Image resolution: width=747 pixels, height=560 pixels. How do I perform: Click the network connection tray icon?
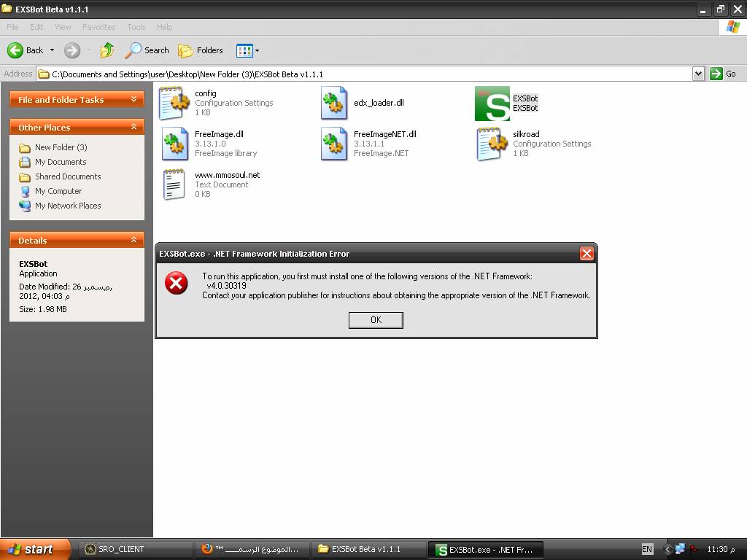click(681, 549)
